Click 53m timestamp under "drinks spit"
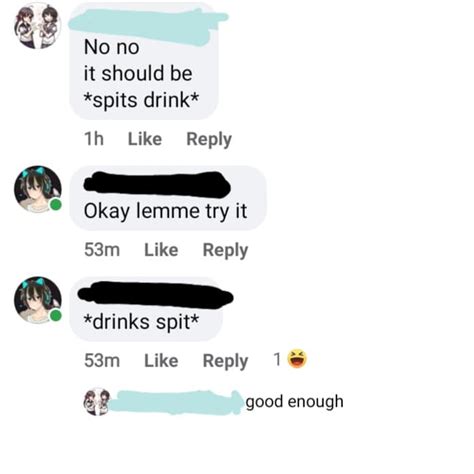Viewport: 474px width, 474px height. 102,360
